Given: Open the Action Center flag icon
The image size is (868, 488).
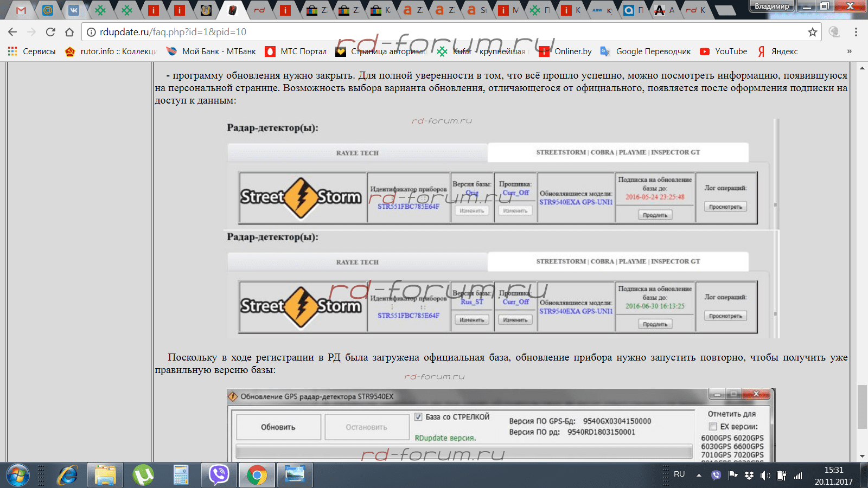Looking at the screenshot, I should (733, 476).
